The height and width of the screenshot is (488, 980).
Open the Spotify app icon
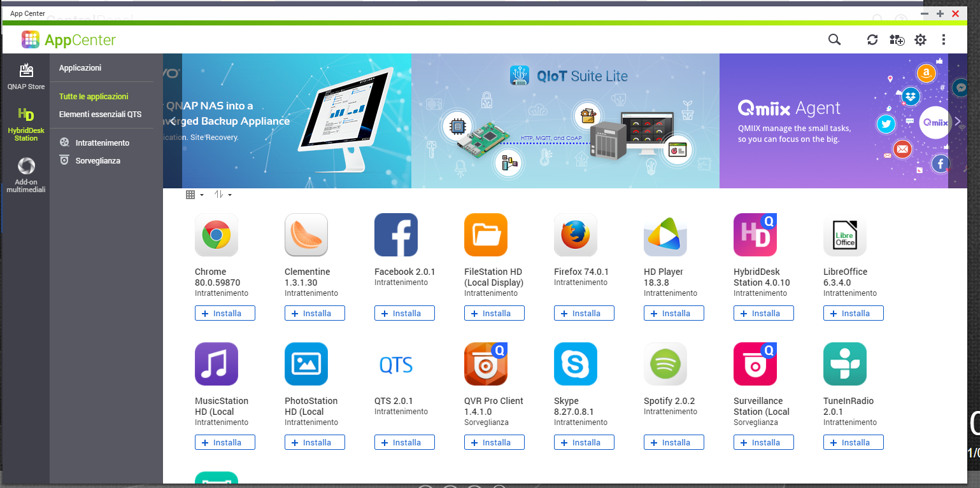(665, 364)
